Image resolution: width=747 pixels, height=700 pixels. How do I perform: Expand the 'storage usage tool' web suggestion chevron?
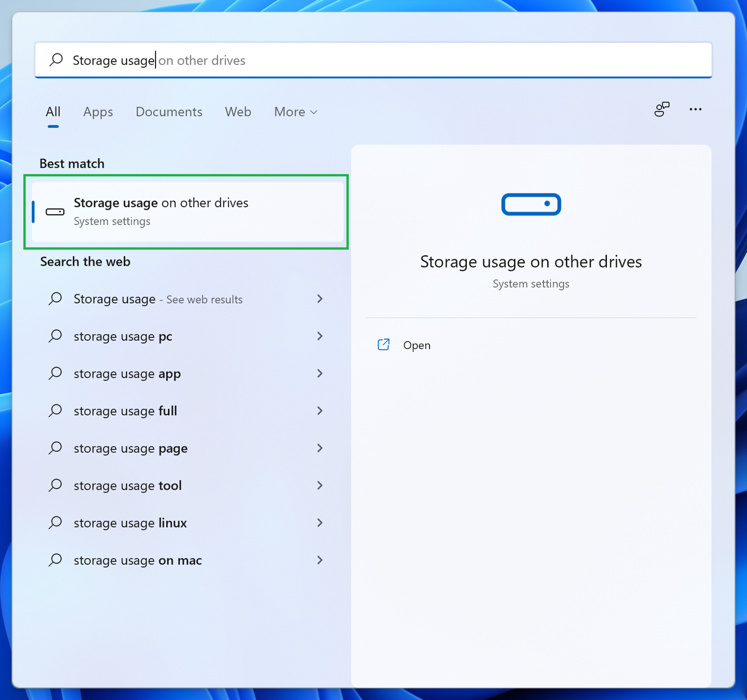click(x=319, y=485)
